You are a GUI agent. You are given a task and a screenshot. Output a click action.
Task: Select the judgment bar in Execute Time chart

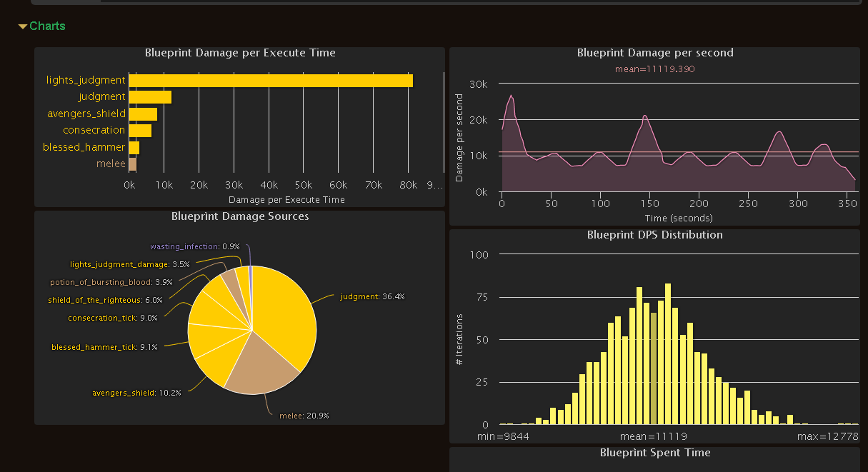(150, 97)
